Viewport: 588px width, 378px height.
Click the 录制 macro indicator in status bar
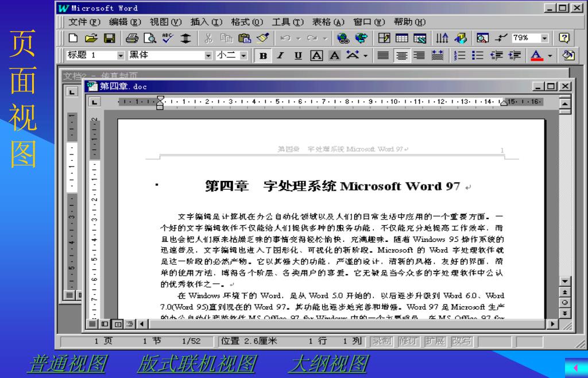pyautogui.click(x=382, y=341)
